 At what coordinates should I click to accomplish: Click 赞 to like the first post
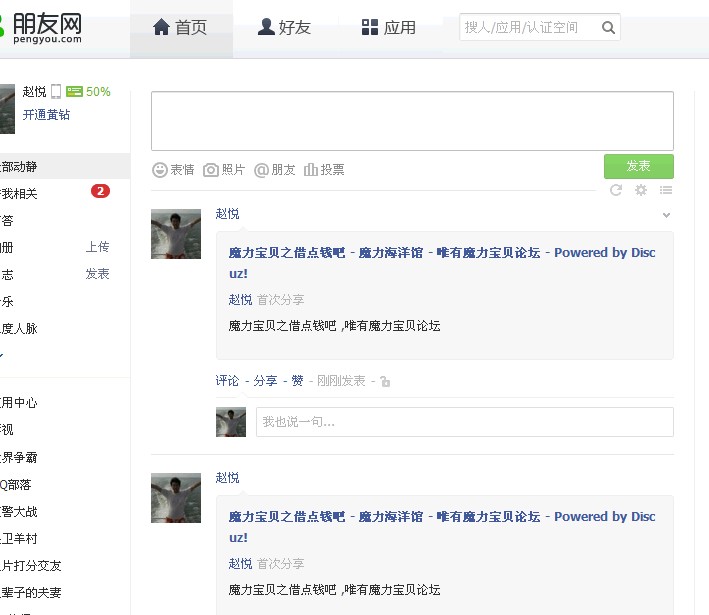pos(297,381)
